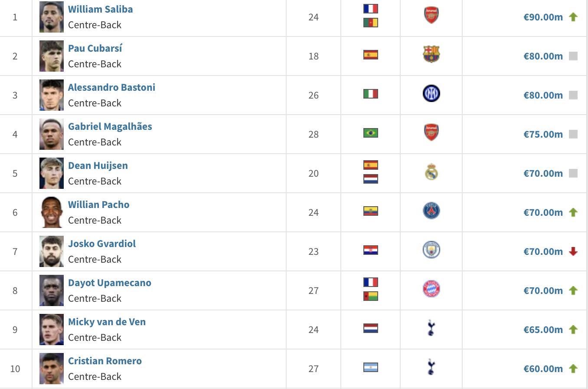Open Pau Cubarsí's player profile
Screen dimensions: 588x389
[x=95, y=48]
